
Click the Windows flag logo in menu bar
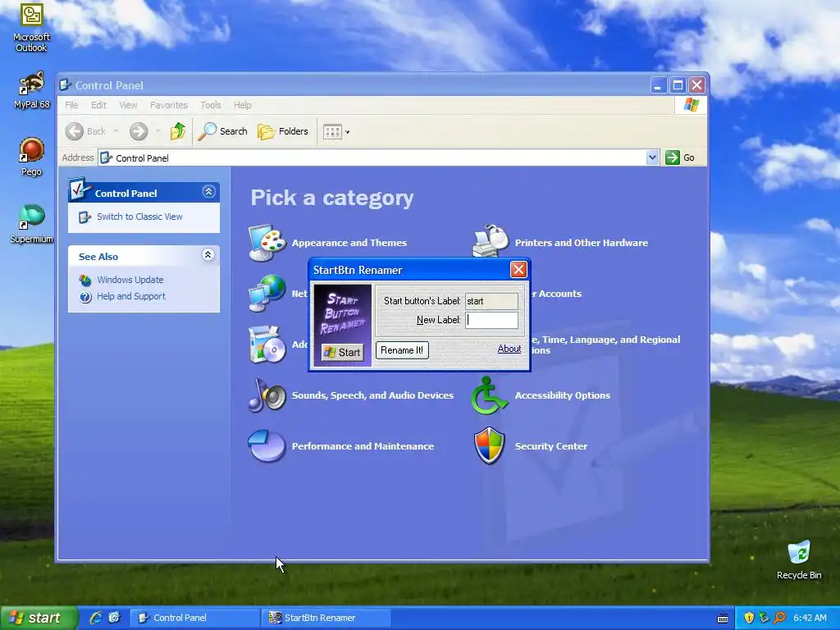point(691,104)
